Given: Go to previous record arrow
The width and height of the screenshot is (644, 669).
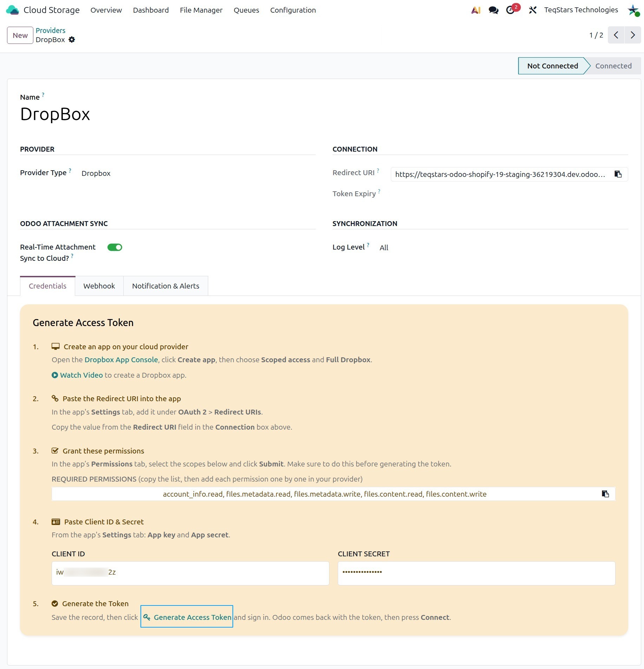Looking at the screenshot, I should 616,35.
